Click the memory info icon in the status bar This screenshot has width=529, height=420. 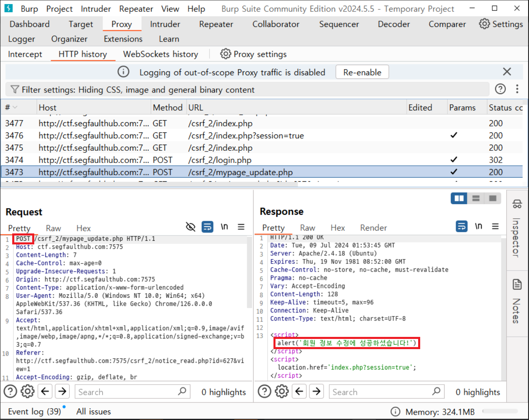click(395, 411)
